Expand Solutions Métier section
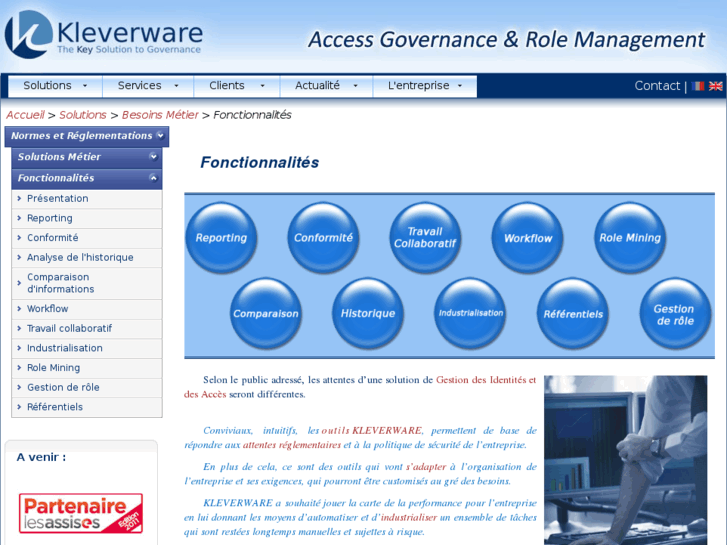Screen dimensions: 727x545 pyautogui.click(x=87, y=157)
